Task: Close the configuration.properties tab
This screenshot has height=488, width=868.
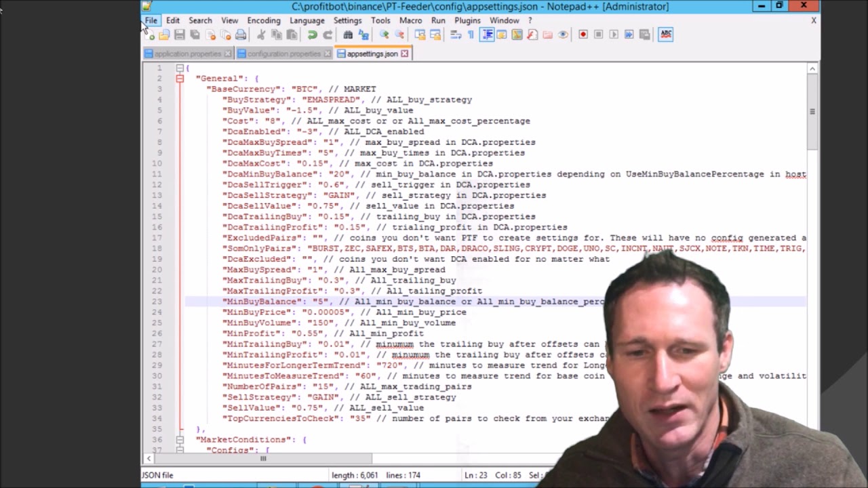Action: tap(328, 54)
